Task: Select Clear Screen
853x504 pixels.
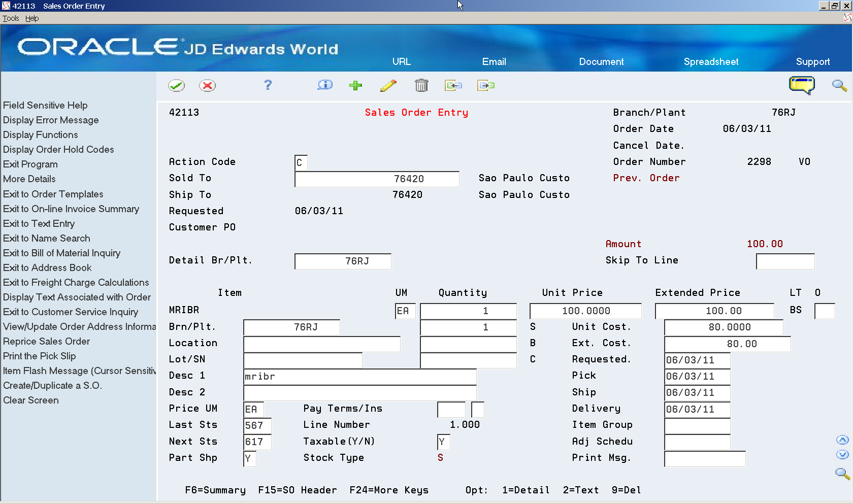Action: [31, 400]
